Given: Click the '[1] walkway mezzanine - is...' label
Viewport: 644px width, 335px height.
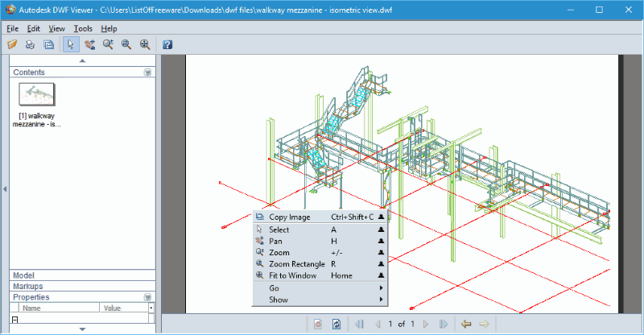Looking at the screenshot, I should pyautogui.click(x=36, y=120).
